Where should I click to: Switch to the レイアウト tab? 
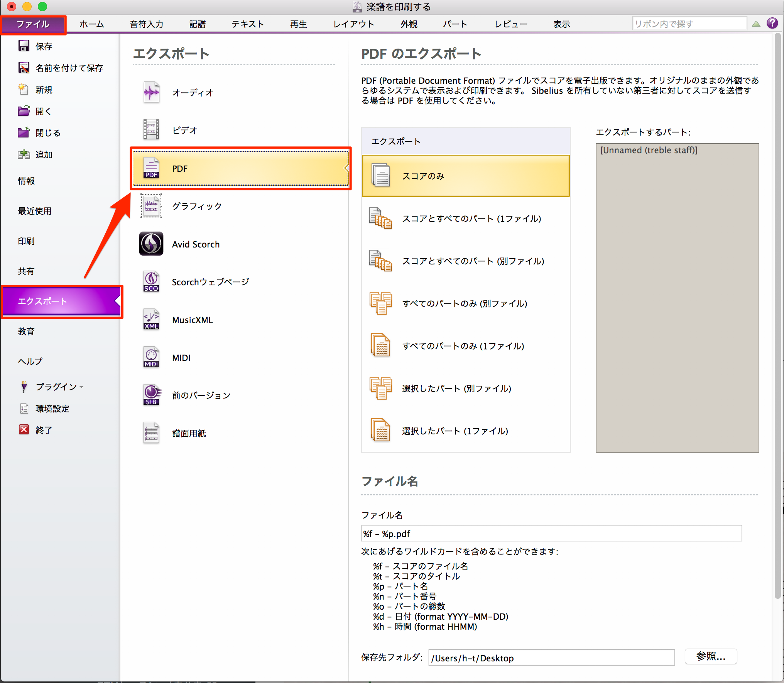[354, 24]
